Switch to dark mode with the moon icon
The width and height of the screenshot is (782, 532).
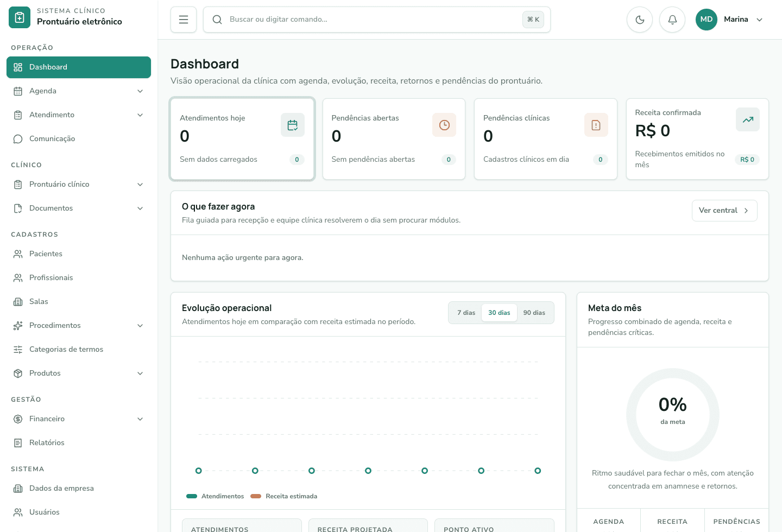[640, 20]
